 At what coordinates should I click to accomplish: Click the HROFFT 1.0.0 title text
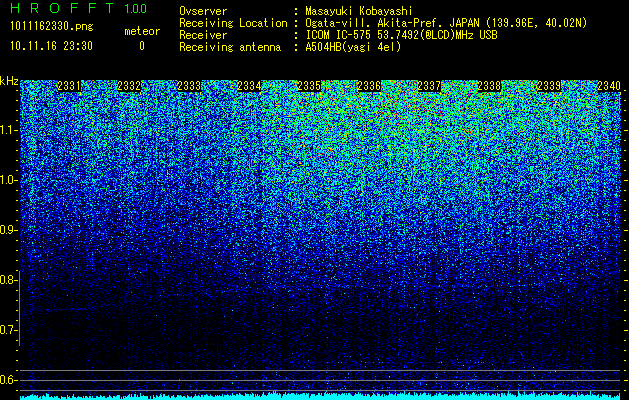78,8
